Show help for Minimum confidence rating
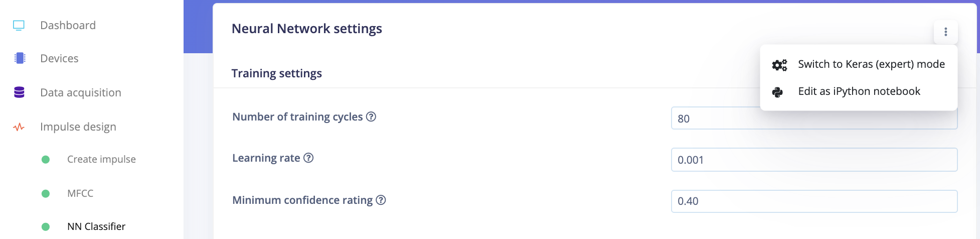 pos(381,200)
